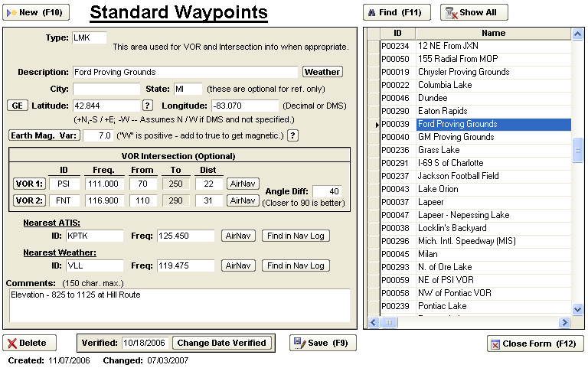Click the horizontal scrollbar thumb
Viewport: 588px width, 368px height.
coord(389,322)
